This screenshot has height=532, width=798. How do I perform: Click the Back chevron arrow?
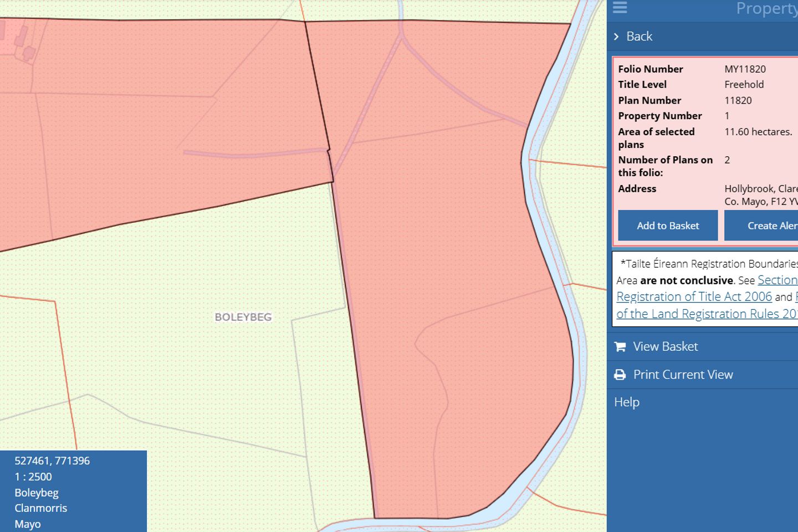pyautogui.click(x=616, y=37)
